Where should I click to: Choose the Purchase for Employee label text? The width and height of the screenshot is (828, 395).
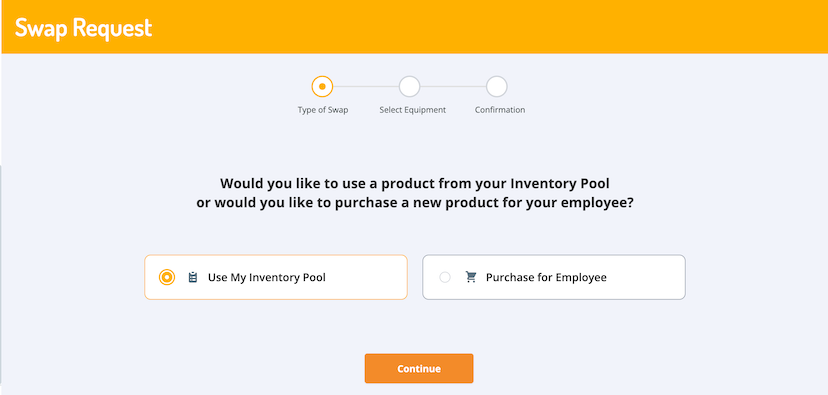pos(546,277)
